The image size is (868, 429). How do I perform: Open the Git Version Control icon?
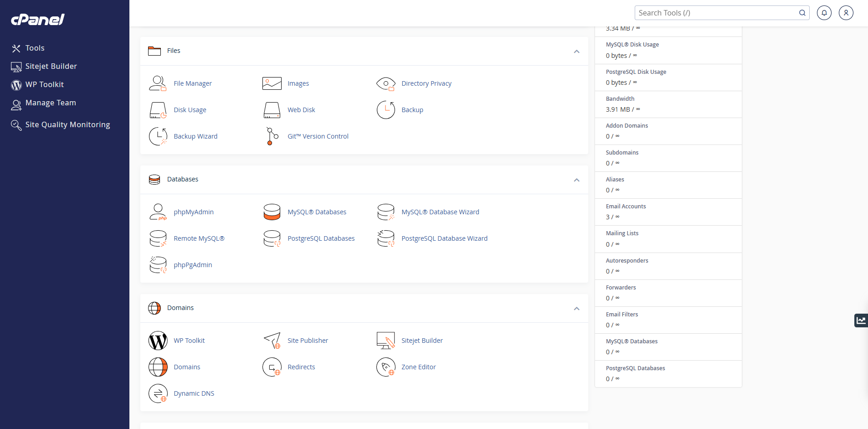[272, 136]
